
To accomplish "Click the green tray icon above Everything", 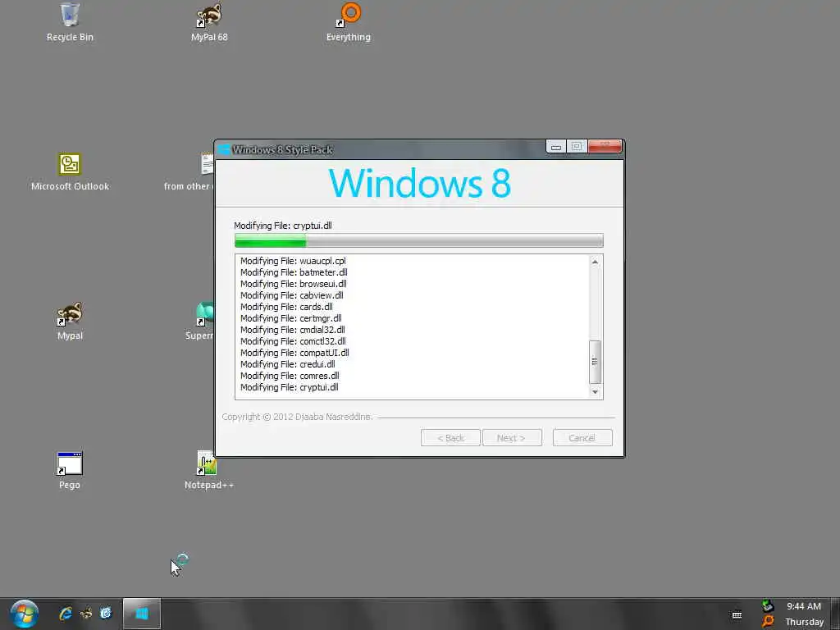I will point(768,606).
